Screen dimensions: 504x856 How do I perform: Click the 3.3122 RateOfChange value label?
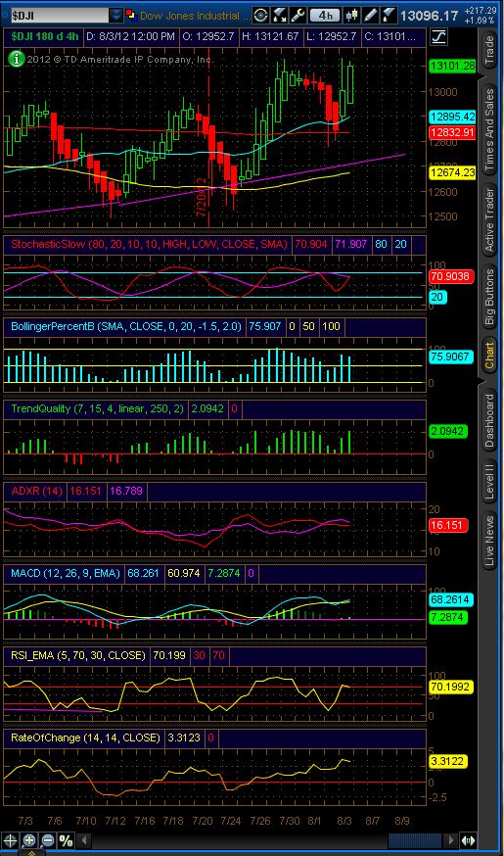pyautogui.click(x=448, y=761)
